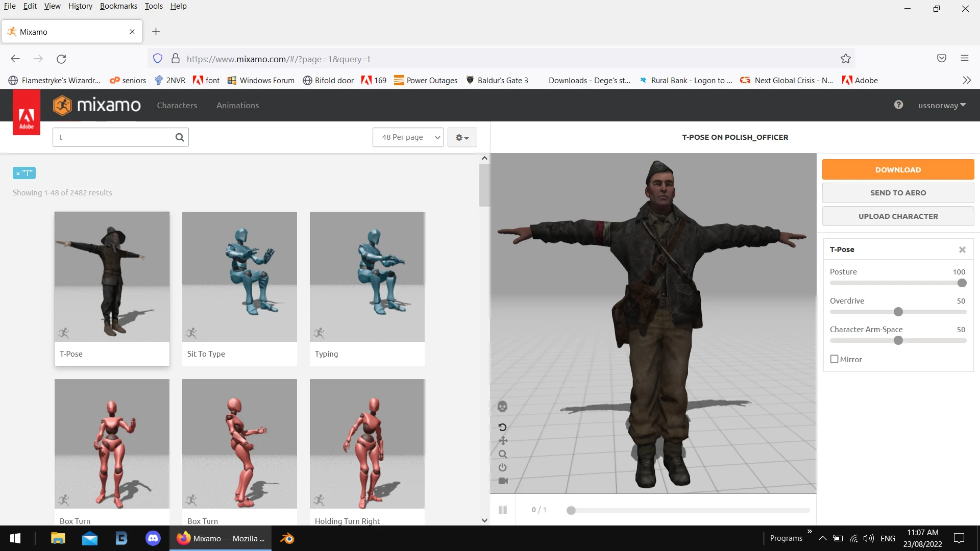Open the 48 Per page dropdown

(408, 137)
